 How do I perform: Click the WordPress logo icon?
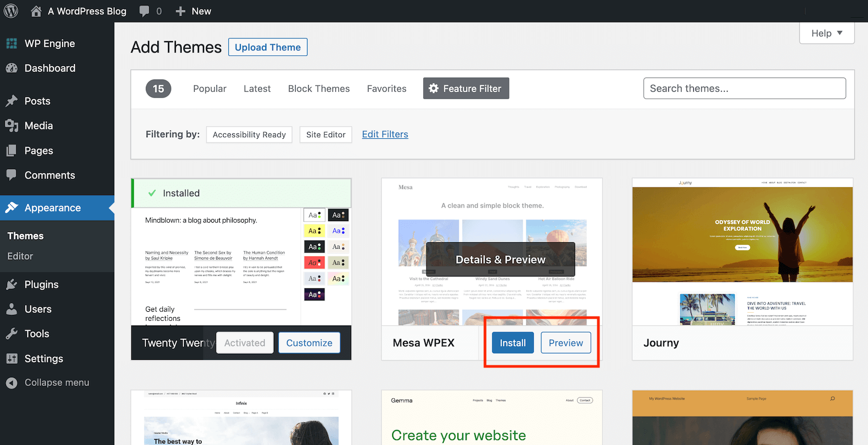point(11,11)
